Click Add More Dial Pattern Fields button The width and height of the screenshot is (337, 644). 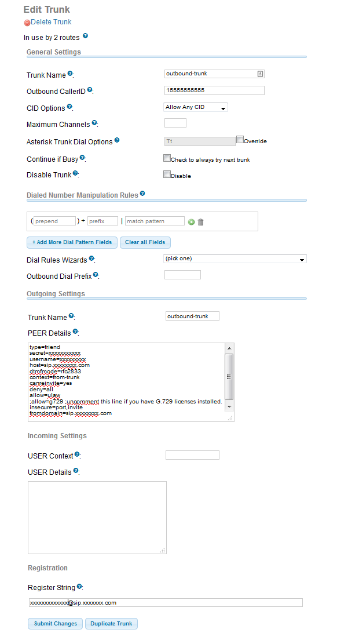pyautogui.click(x=72, y=242)
